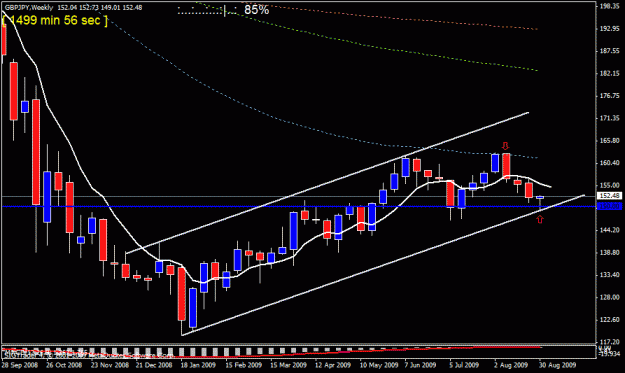Click the 7 Jun 2009 date label

420,365
